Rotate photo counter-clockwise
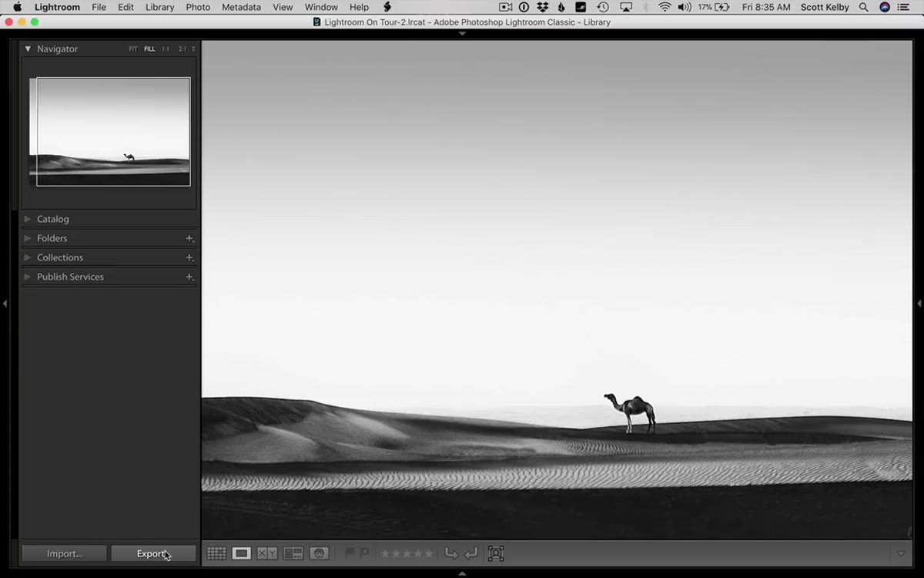Image resolution: width=924 pixels, height=578 pixels. click(451, 553)
